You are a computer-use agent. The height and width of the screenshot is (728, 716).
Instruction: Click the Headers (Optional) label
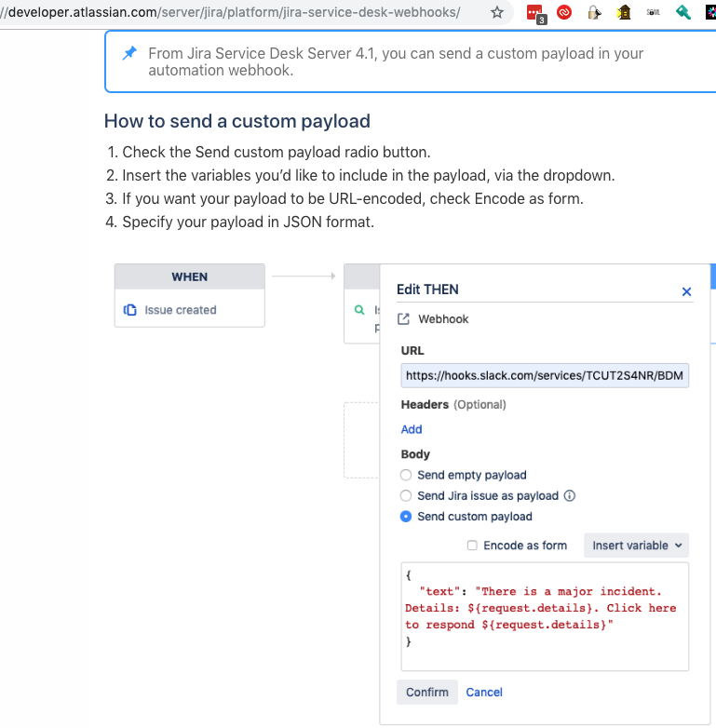453,404
